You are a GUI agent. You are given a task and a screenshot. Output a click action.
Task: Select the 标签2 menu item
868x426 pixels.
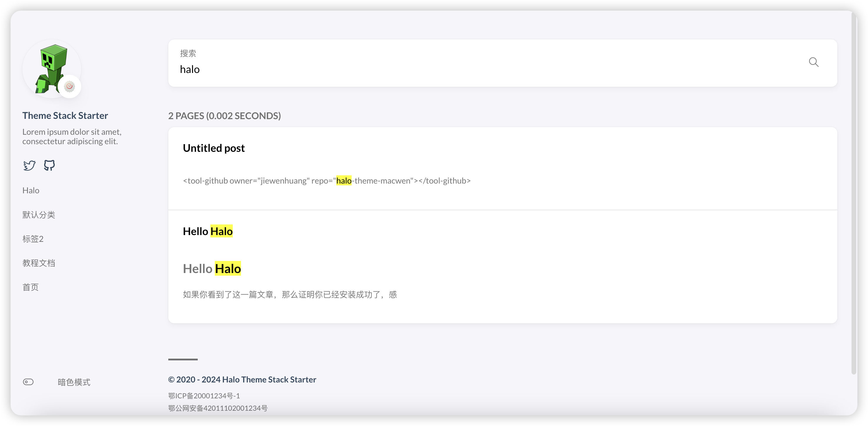(33, 239)
